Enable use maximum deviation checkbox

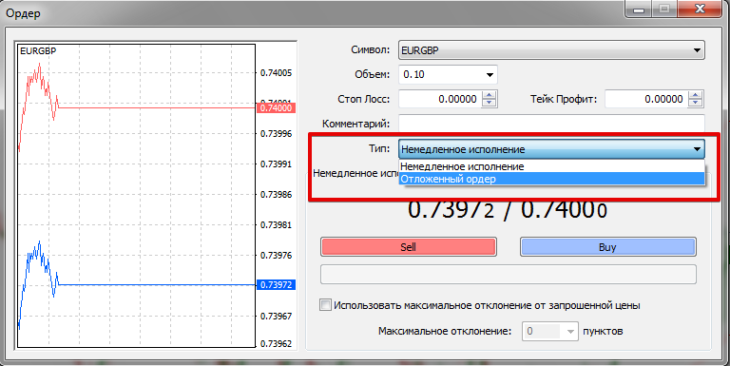point(325,305)
